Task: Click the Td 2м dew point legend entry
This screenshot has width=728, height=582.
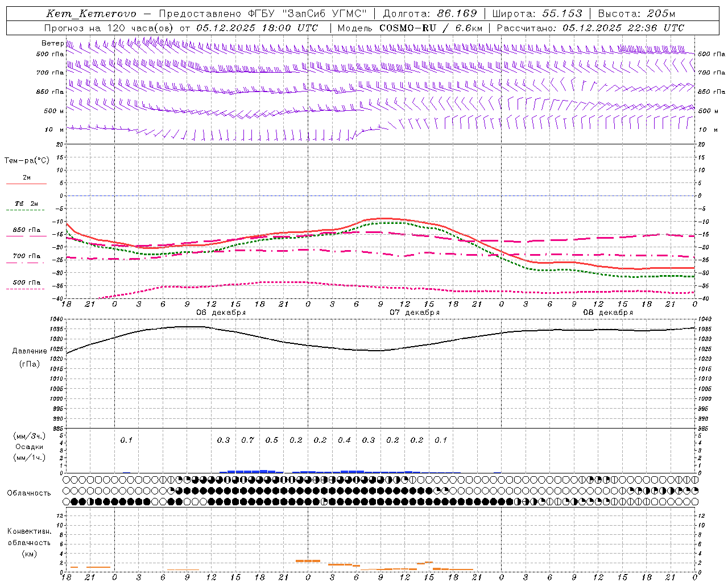Action: [27, 203]
